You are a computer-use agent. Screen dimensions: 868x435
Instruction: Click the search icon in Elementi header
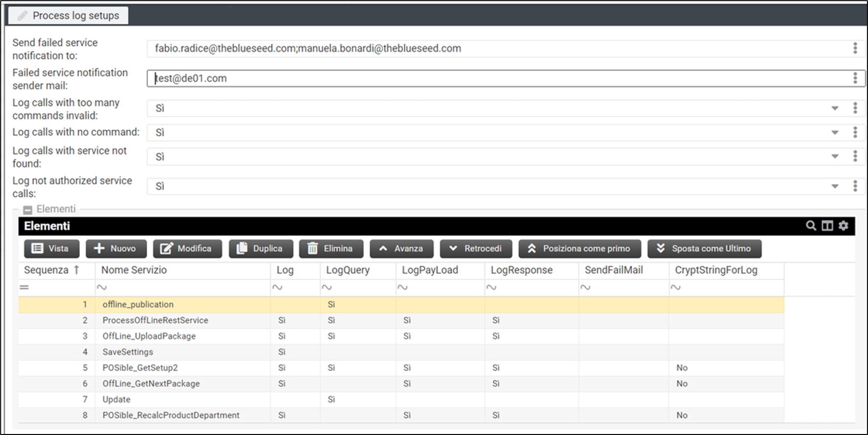tap(811, 226)
